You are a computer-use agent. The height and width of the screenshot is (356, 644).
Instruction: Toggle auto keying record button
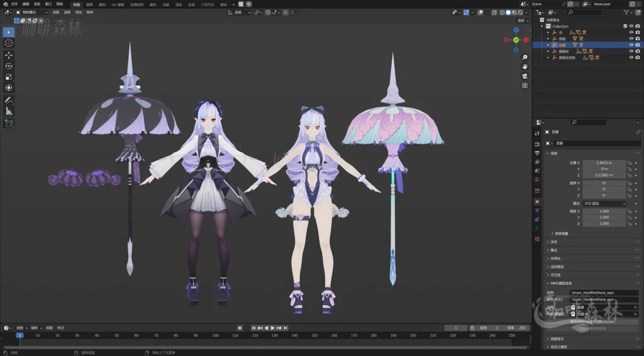point(240,328)
